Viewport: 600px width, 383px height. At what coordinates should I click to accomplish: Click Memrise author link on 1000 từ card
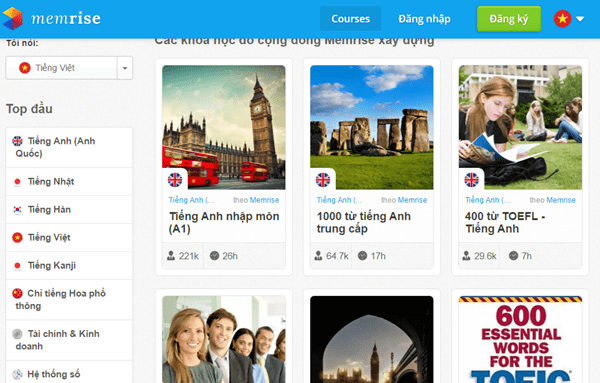[412, 200]
